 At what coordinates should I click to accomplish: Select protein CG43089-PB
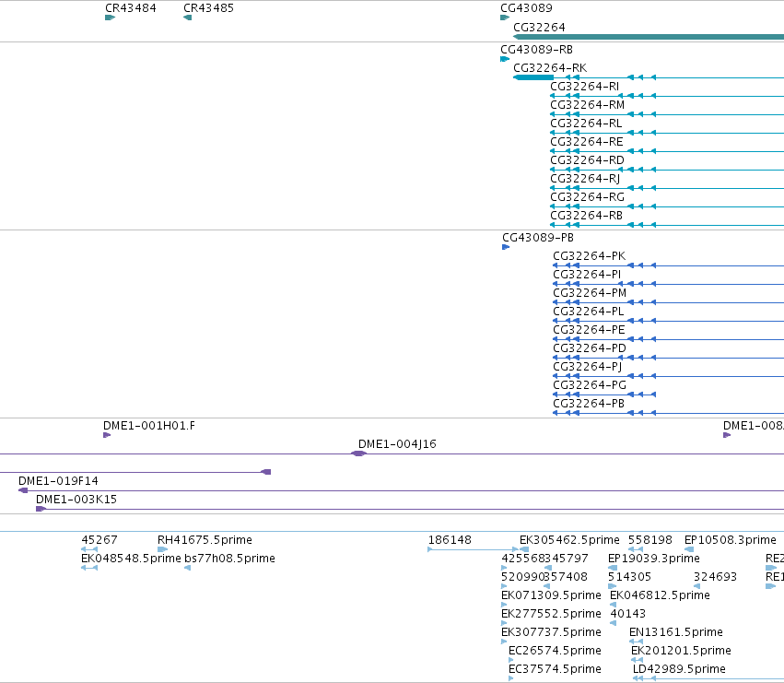pos(538,238)
